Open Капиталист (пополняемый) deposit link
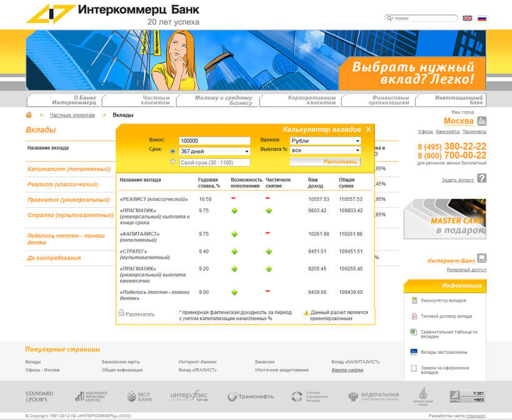This screenshot has width=512, height=420. pos(69,169)
